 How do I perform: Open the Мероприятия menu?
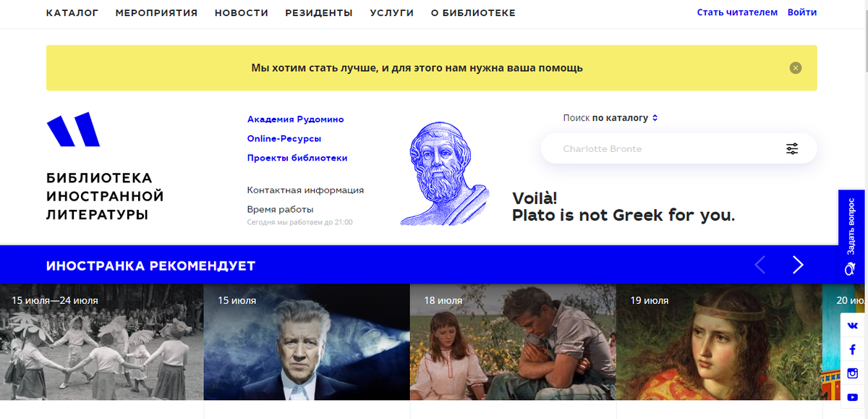[x=156, y=13]
